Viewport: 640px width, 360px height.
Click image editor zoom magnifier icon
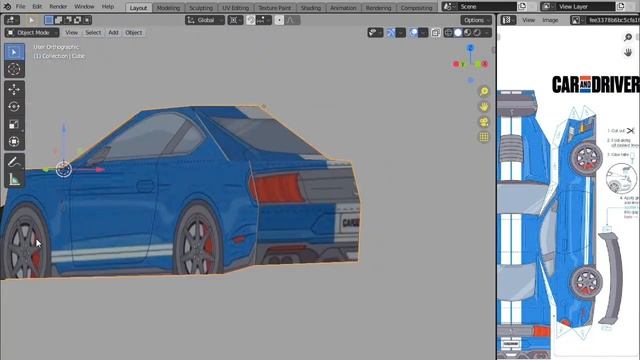pyautogui.click(x=628, y=37)
